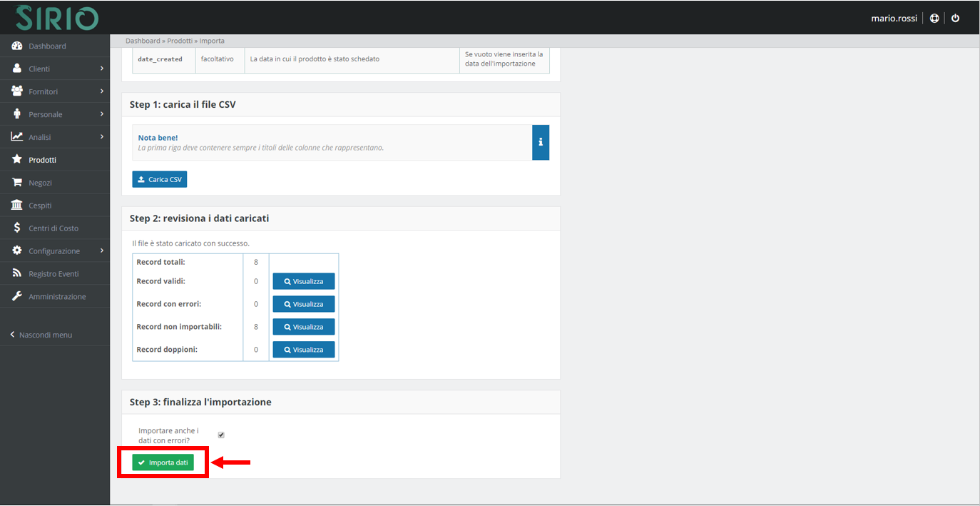This screenshot has width=980, height=506.
Task: Click the blue info icon beside Nota bene
Action: pos(541,142)
